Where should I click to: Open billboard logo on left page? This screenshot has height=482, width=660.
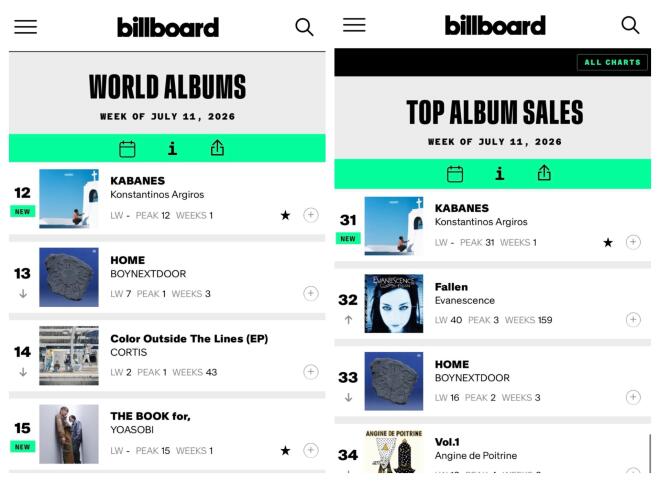[168, 27]
